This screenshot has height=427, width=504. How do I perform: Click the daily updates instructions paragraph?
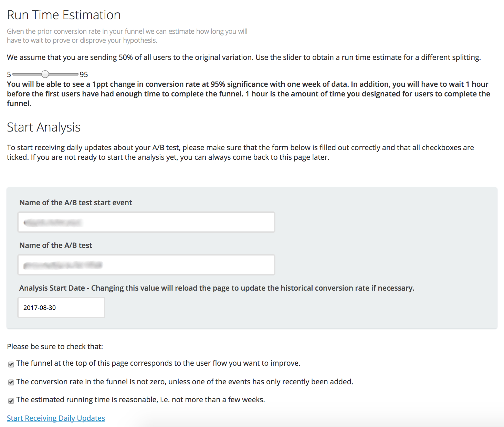click(240, 152)
